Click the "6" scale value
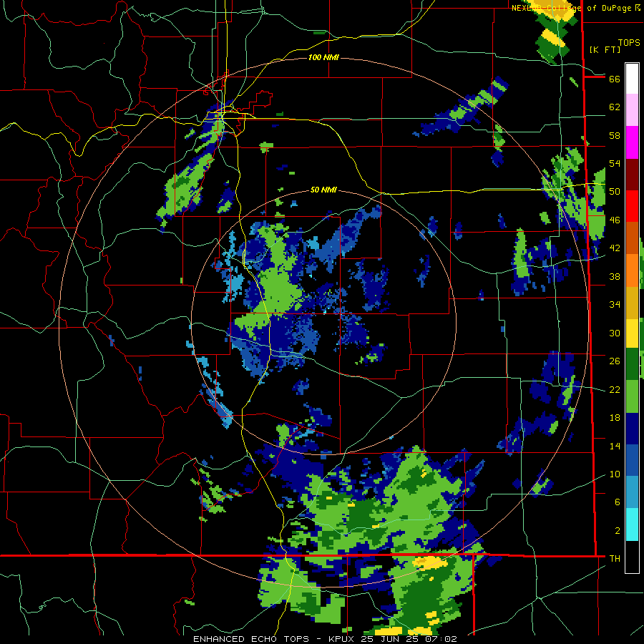Viewport: 644px width, 644px height. click(617, 502)
